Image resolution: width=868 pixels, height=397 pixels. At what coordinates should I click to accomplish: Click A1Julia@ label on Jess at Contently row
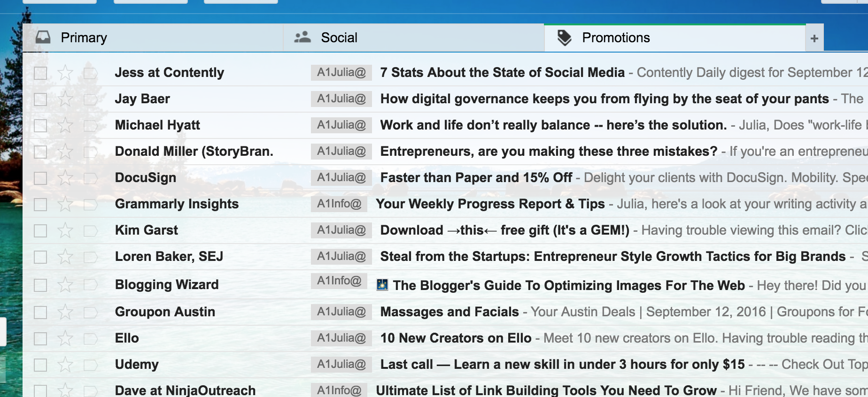pyautogui.click(x=341, y=72)
